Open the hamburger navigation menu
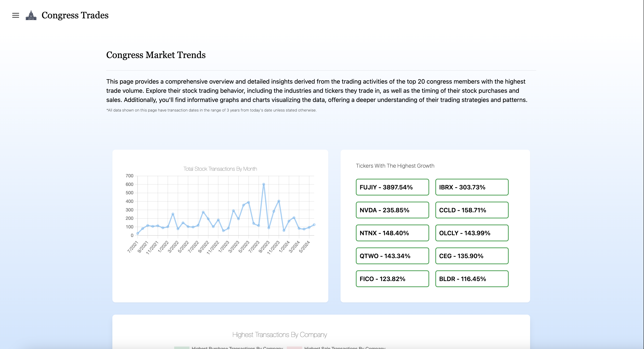Image resolution: width=644 pixels, height=349 pixels. pyautogui.click(x=15, y=15)
